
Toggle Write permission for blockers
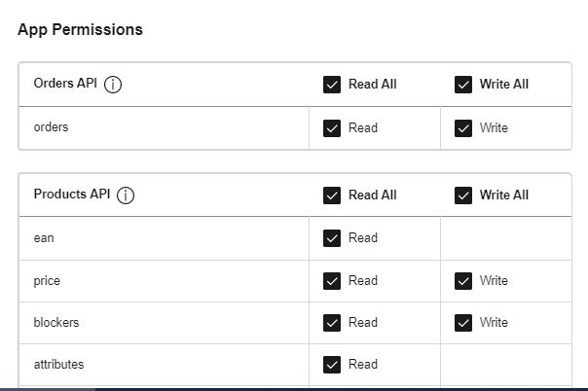(463, 323)
